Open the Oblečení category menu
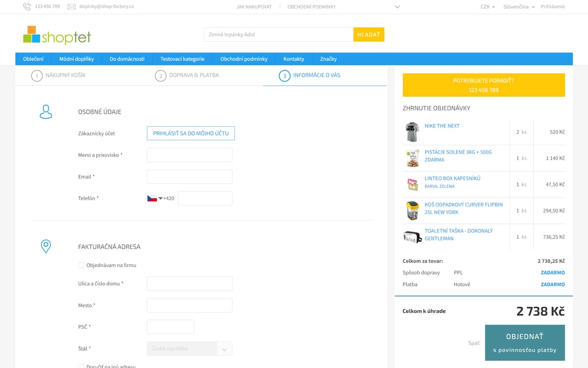The image size is (588, 368). [x=33, y=59]
